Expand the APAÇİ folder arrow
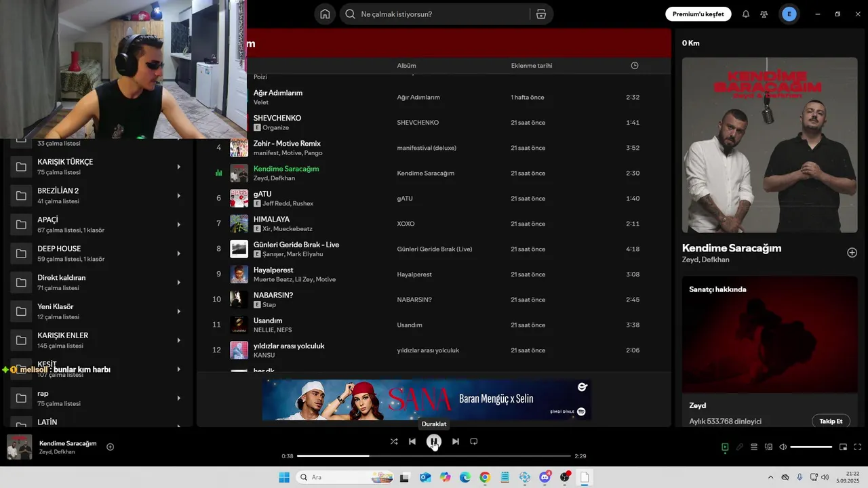The image size is (868, 488). (x=179, y=224)
